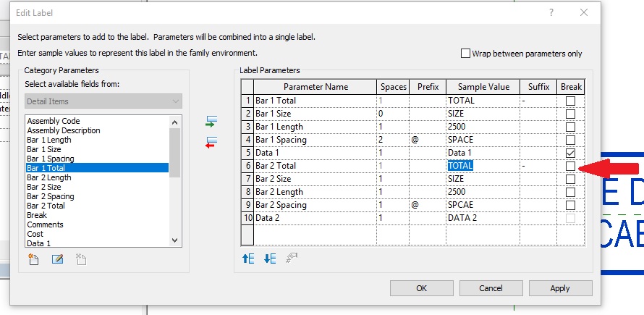Click the green Add parameter to label arrow
Viewport: 644px width, 315px height.
[x=212, y=120]
